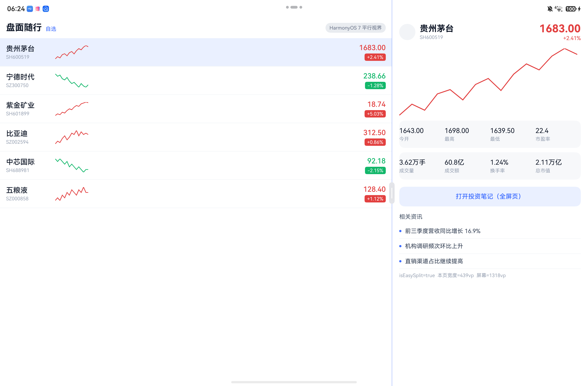Click the 3.62万手 成交量 value
The width and height of the screenshot is (588, 386).
412,162
